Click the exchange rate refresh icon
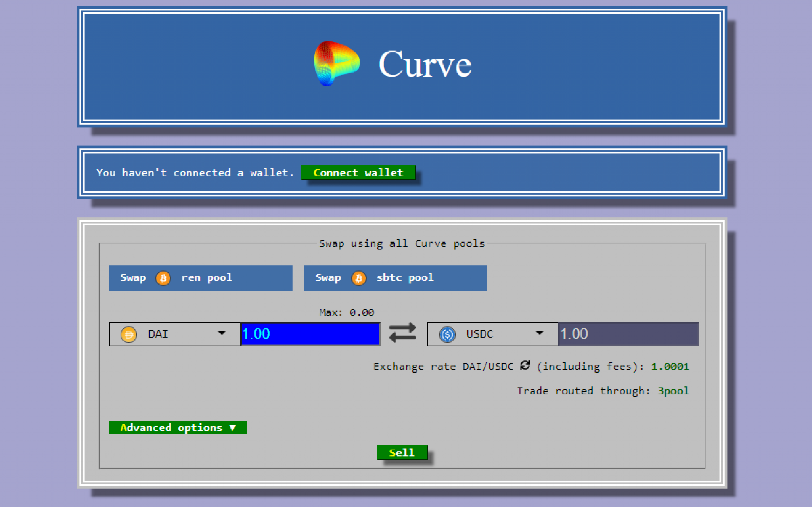 (525, 365)
